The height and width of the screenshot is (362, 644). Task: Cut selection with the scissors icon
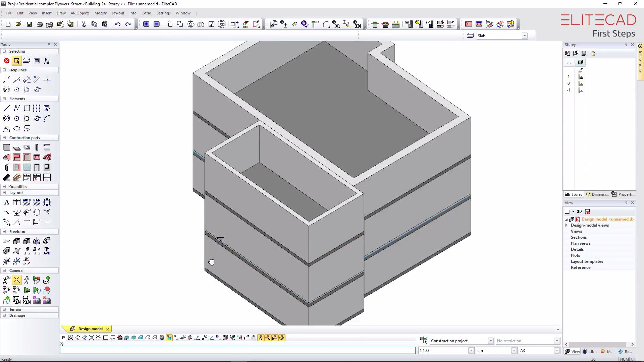[84, 24]
